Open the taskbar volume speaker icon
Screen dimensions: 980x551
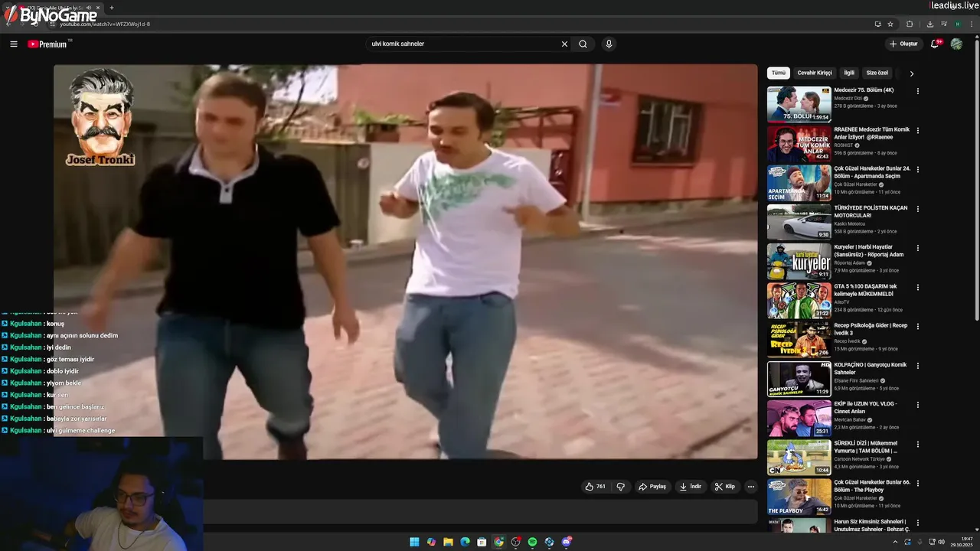(941, 542)
